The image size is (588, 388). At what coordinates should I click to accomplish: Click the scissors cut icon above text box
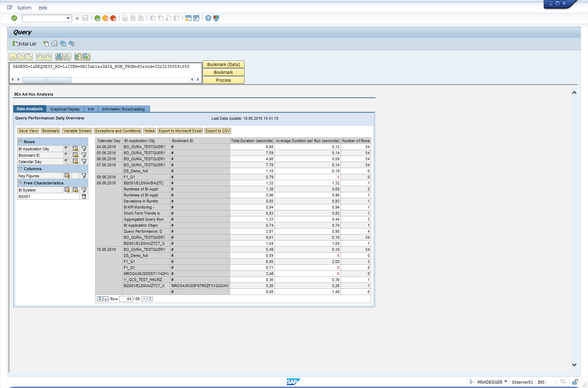[x=13, y=57]
